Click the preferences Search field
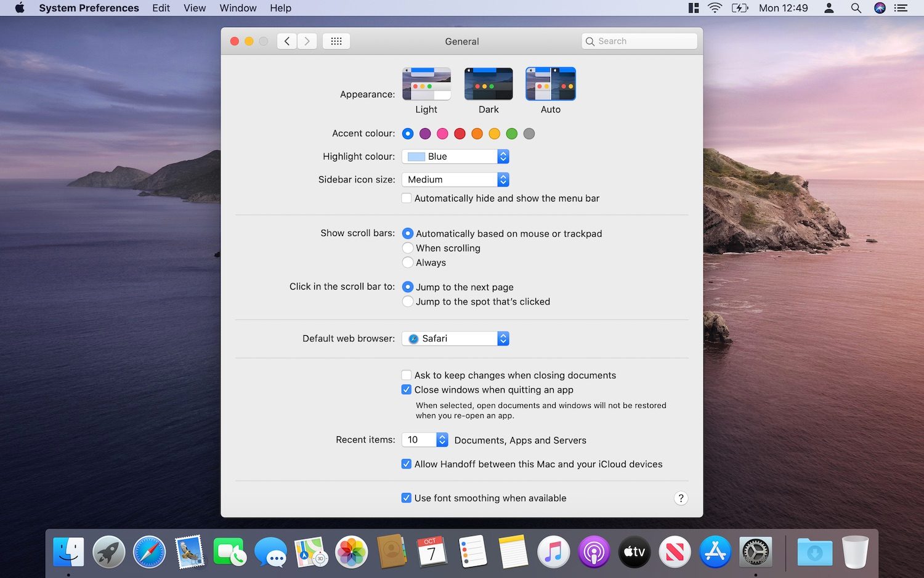Image resolution: width=924 pixels, height=578 pixels. point(639,41)
